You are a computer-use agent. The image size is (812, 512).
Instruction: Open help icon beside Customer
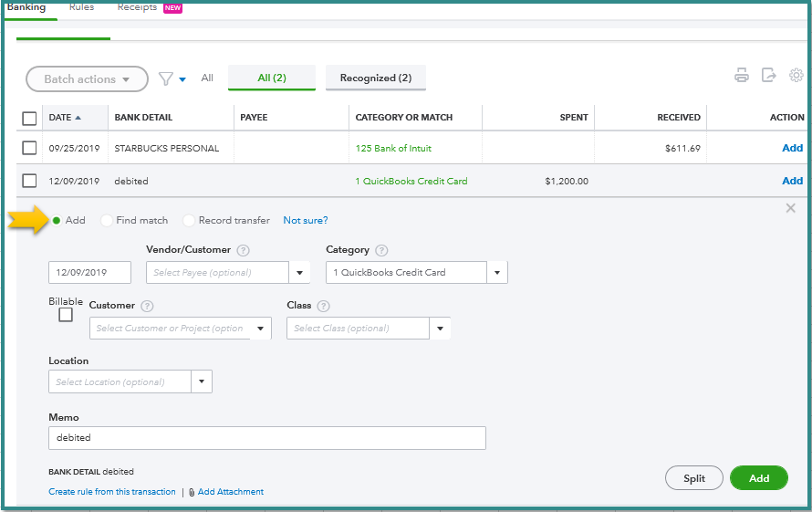tap(147, 306)
